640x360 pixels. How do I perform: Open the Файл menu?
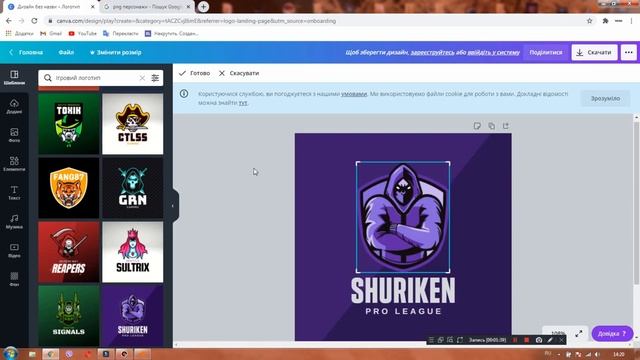click(66, 52)
